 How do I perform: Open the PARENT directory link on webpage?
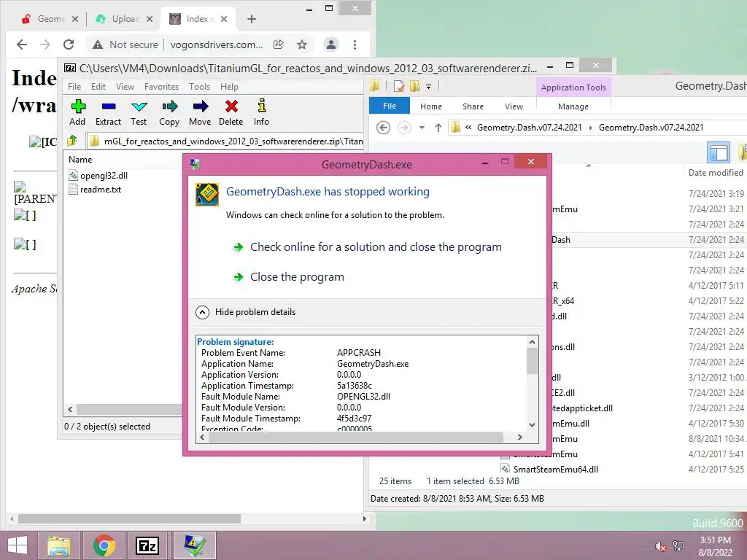tap(35, 193)
